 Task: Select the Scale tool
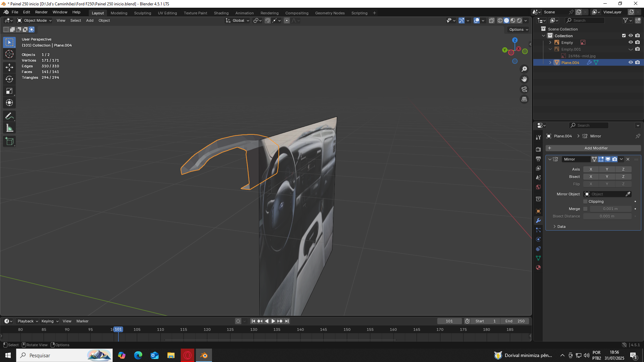tap(9, 91)
